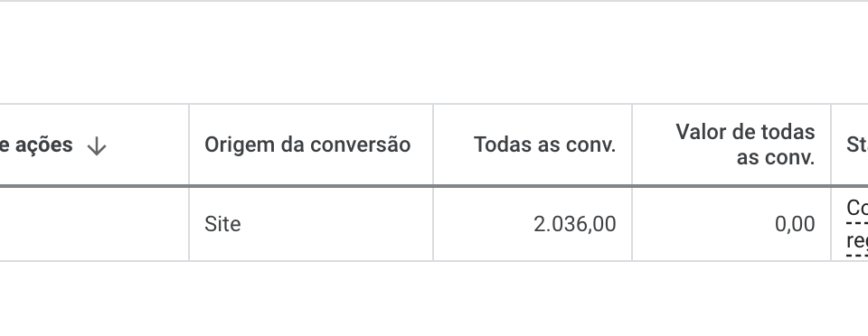Click the 2.036,00 conversions value
The image size is (868, 336).
pyautogui.click(x=575, y=224)
